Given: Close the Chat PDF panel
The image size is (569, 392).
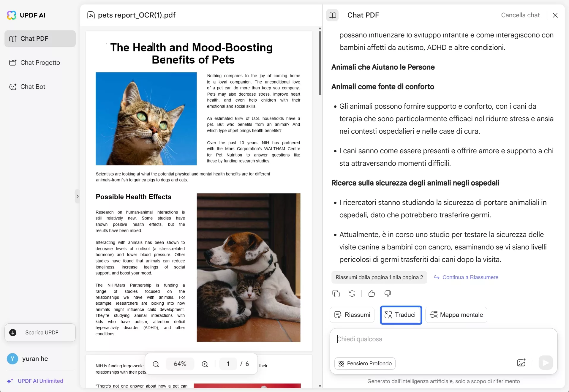Looking at the screenshot, I should pos(555,15).
